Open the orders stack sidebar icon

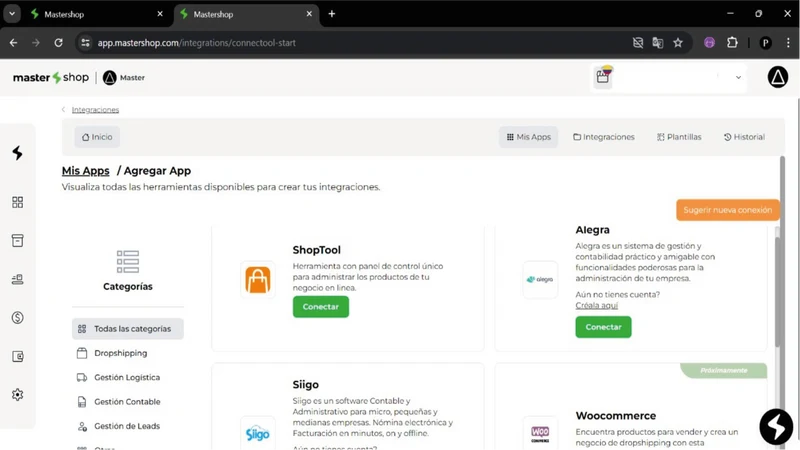[x=17, y=279]
